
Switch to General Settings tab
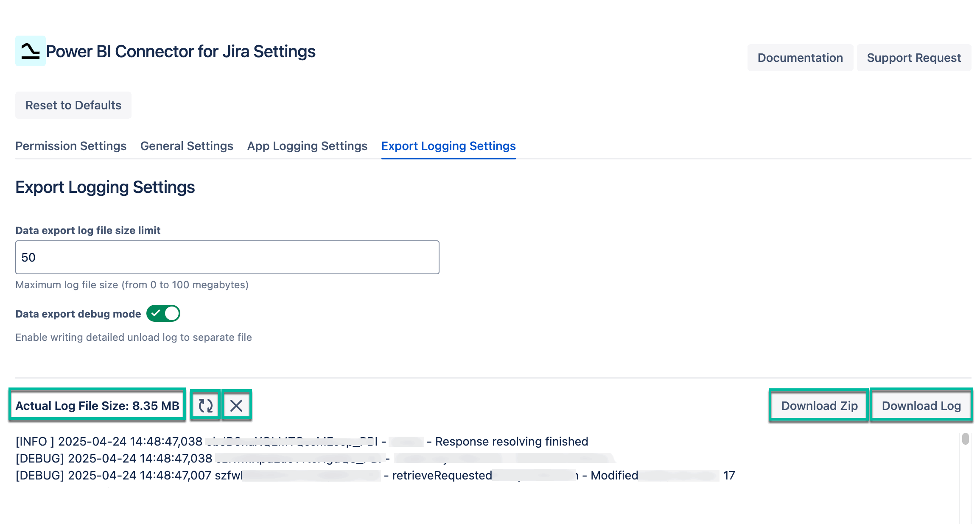click(187, 146)
